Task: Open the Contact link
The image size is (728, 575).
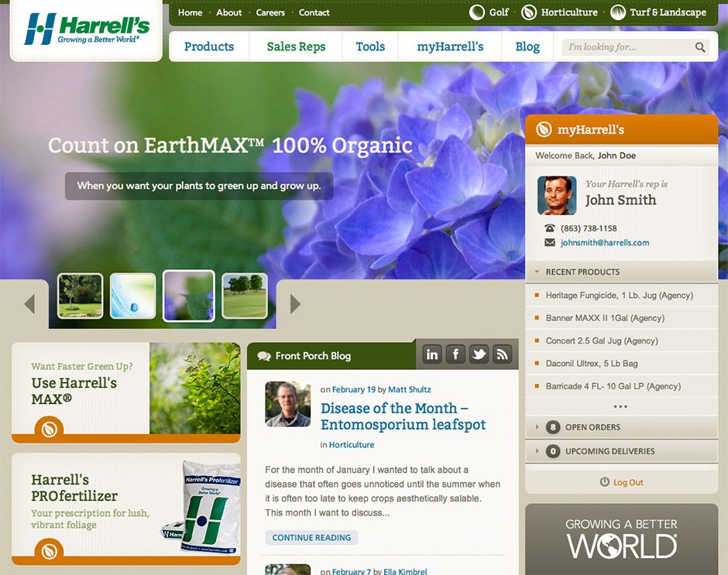Action: point(314,12)
